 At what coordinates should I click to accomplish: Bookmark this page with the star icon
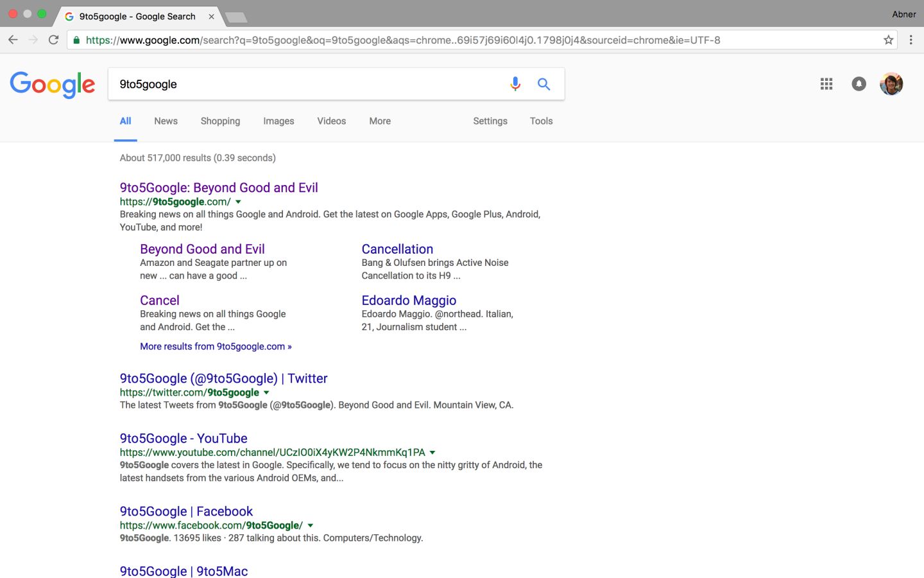(888, 40)
